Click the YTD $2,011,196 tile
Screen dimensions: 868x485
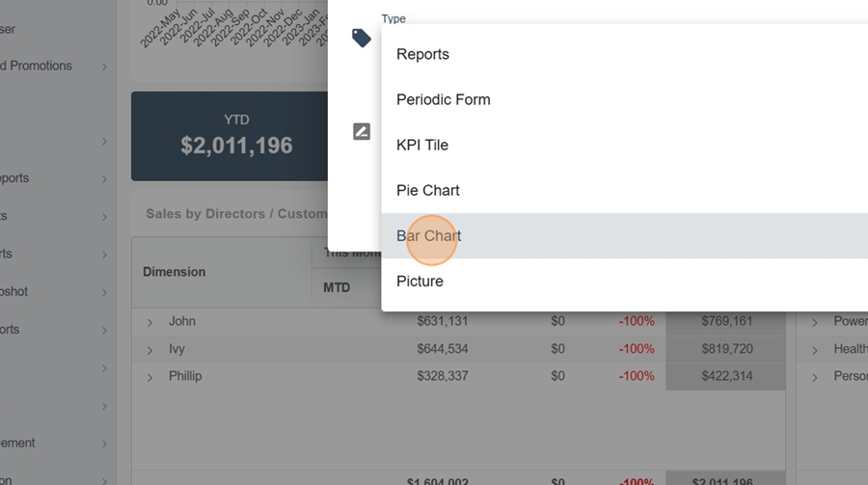236,136
